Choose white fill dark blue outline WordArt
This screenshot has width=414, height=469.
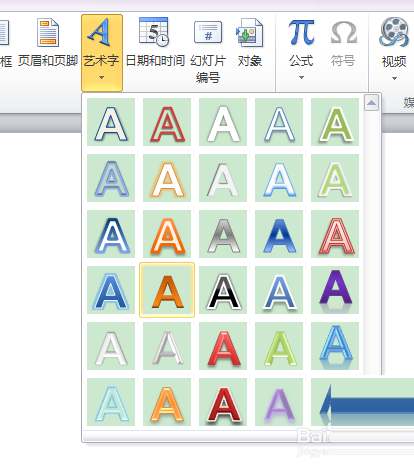111,122
